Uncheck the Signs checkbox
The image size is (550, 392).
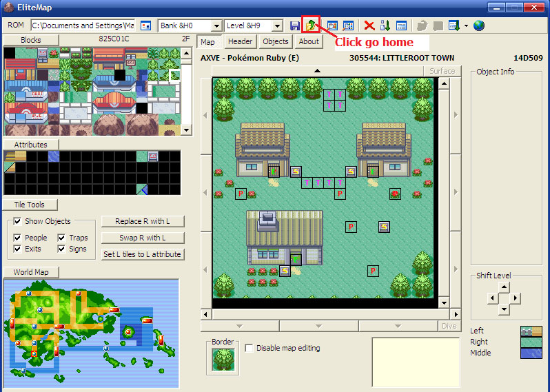(x=61, y=249)
